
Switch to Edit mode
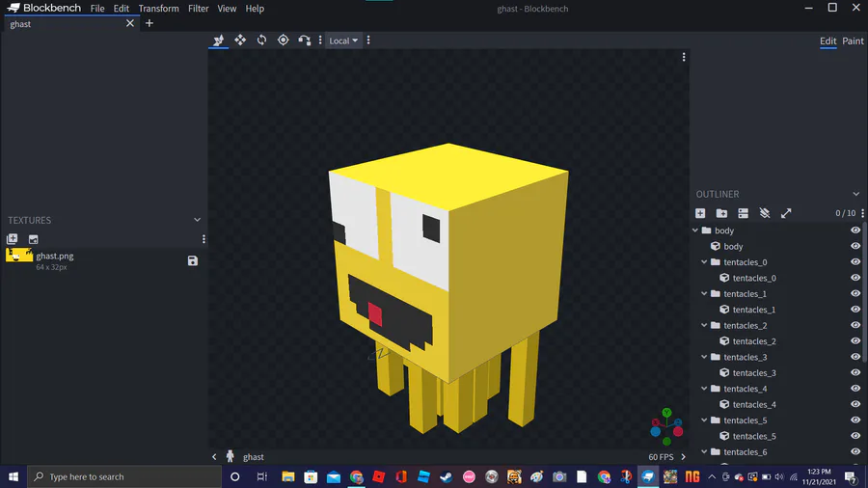click(828, 41)
